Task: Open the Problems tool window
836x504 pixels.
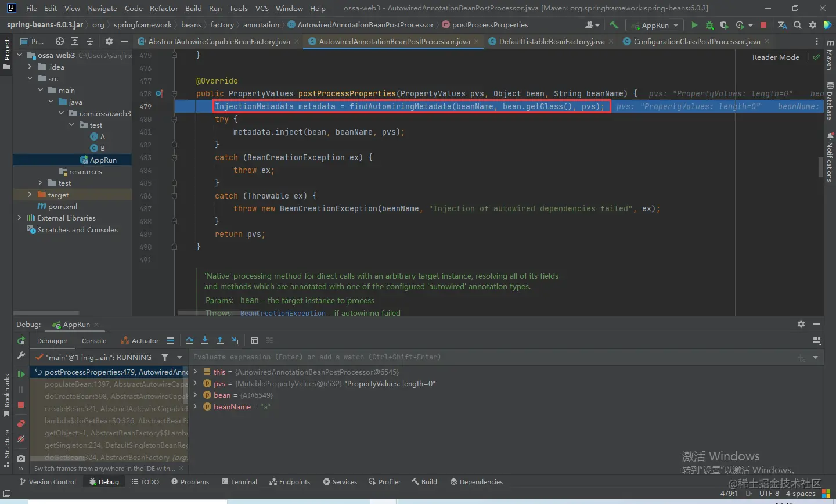Action: [190, 482]
